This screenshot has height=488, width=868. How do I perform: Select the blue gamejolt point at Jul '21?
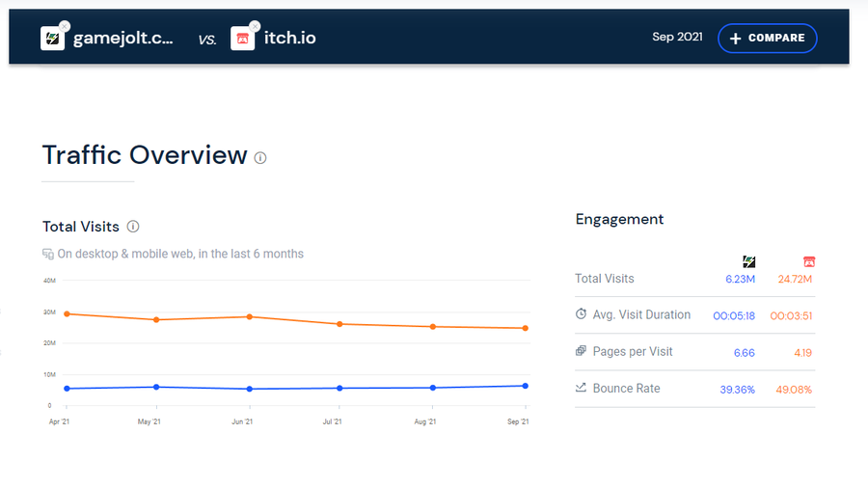click(339, 389)
